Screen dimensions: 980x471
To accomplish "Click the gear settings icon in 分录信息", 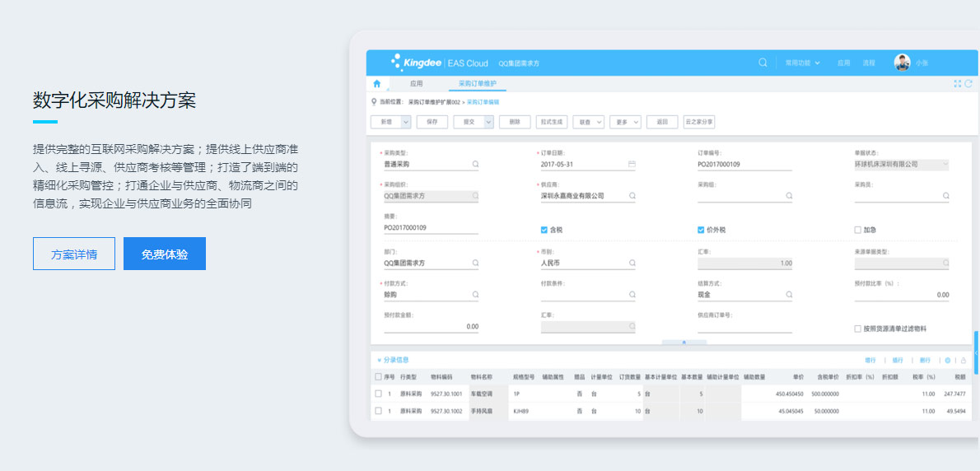I will point(948,361).
